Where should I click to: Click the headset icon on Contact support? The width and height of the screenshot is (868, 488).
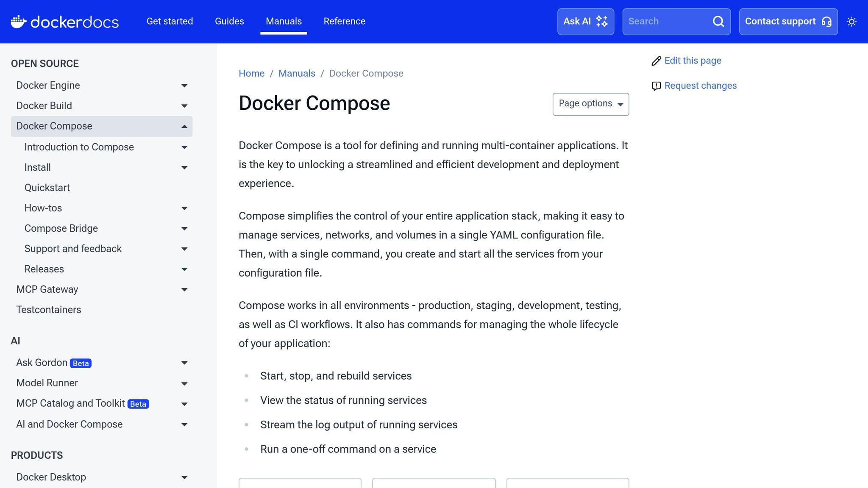827,22
